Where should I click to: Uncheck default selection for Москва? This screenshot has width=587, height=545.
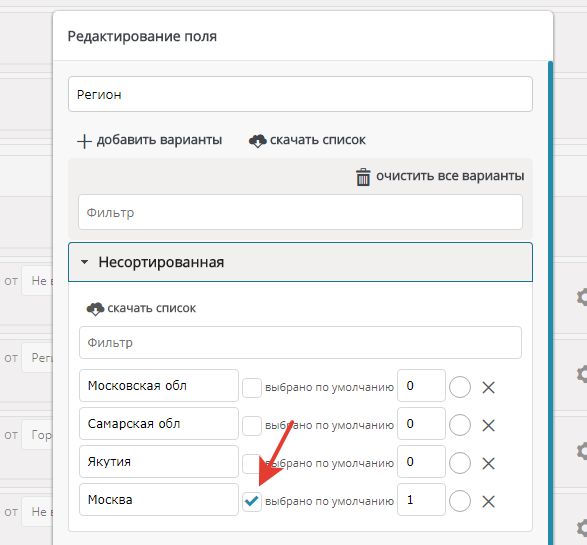click(252, 502)
